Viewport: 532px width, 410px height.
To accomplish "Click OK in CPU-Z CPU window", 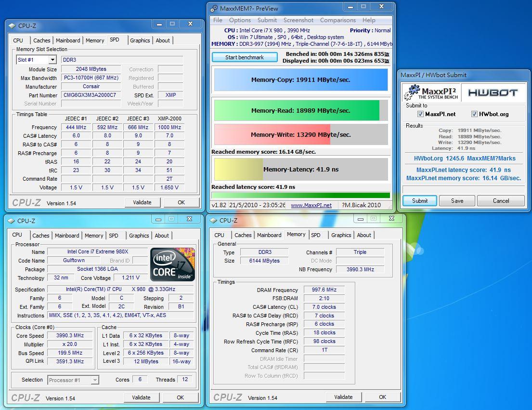I will click(180, 397).
